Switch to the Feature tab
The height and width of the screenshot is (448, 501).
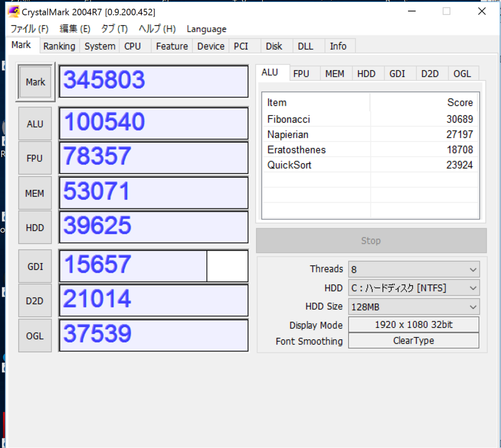[x=172, y=46]
